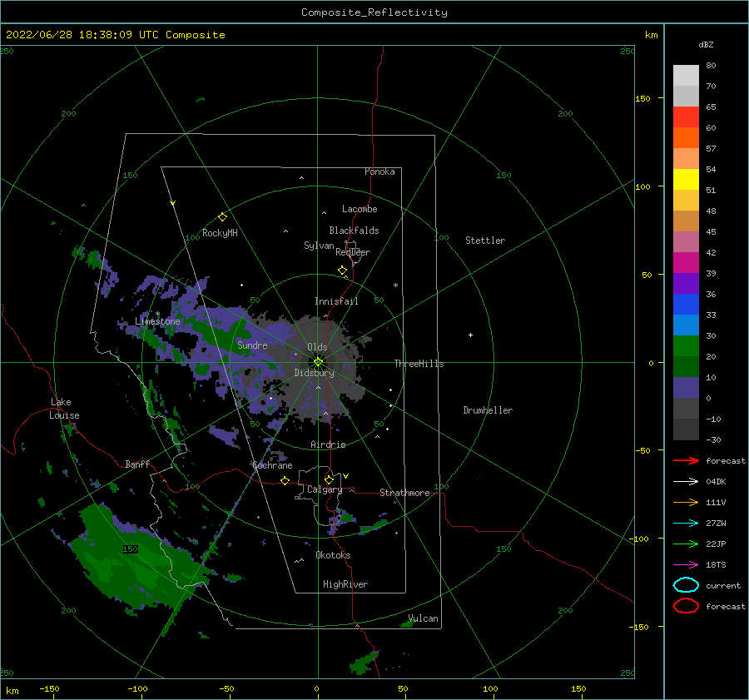Image resolution: width=749 pixels, height=700 pixels.
Task: Select the purple 36-39 dBZ swatch
Action: click(686, 283)
